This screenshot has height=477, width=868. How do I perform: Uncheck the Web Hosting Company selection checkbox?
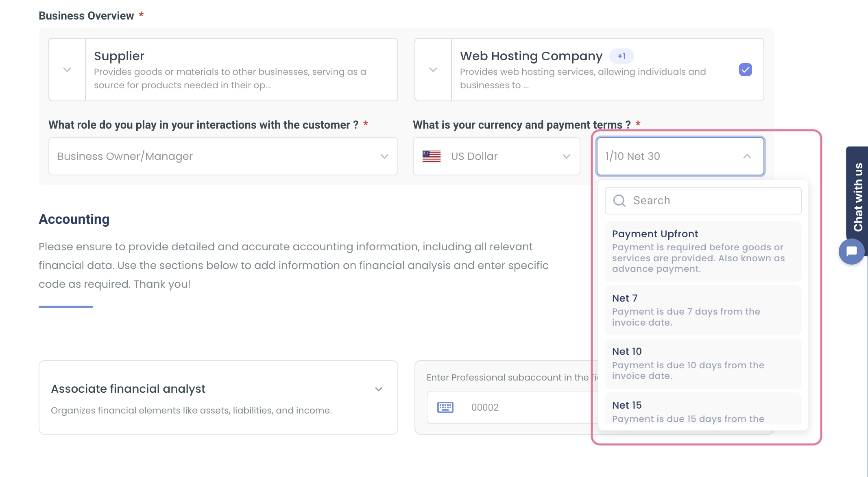(745, 70)
